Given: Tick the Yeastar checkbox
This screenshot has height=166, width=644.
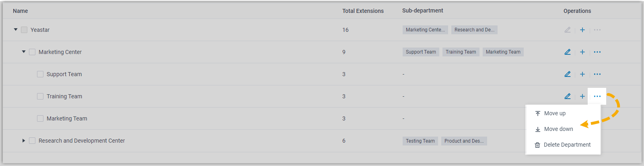Looking at the screenshot, I should 24,30.
